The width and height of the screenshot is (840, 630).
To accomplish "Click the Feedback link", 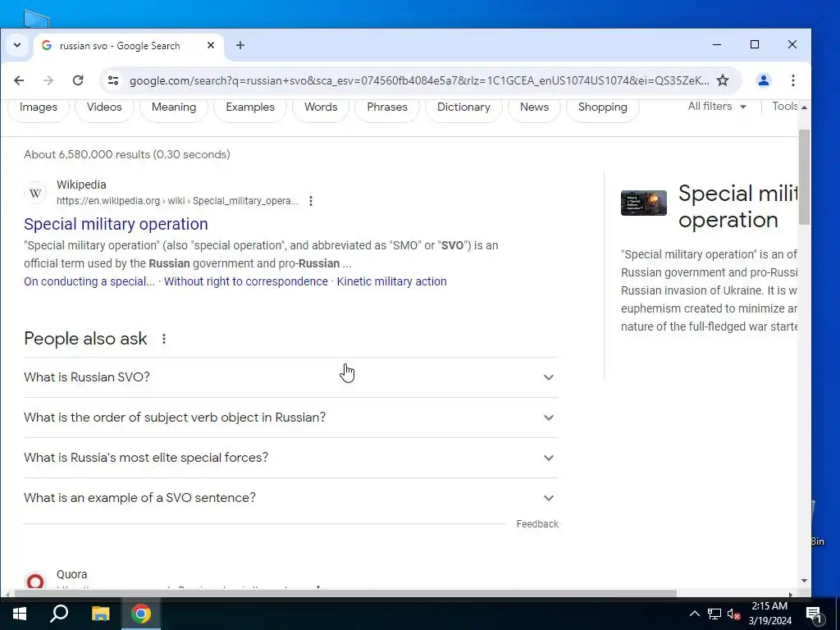I will coord(537,524).
